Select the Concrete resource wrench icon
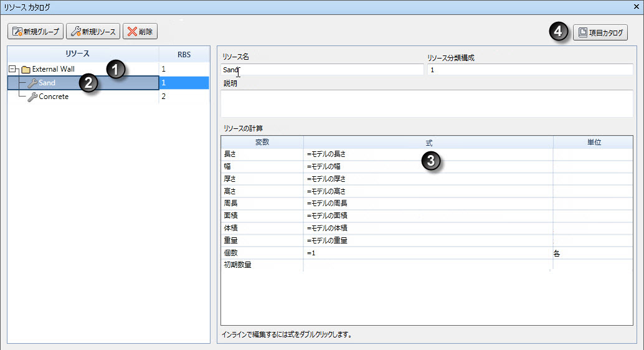644x350 pixels. tap(32, 97)
